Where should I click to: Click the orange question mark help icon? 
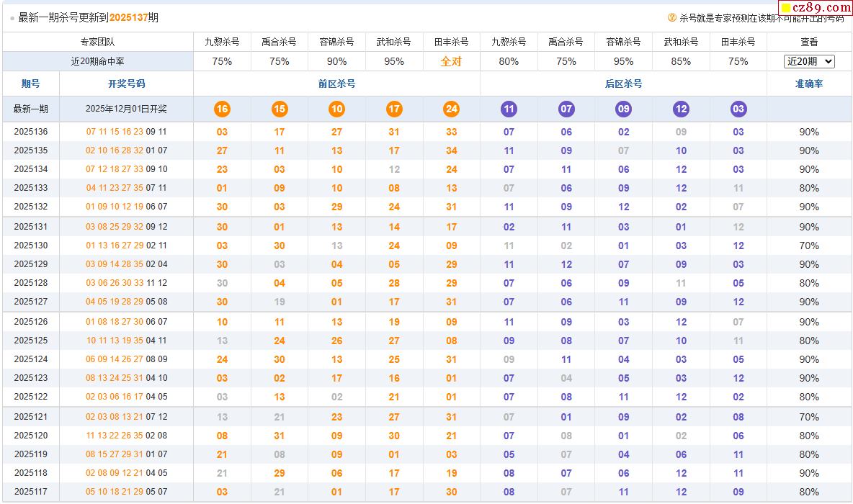click(671, 18)
